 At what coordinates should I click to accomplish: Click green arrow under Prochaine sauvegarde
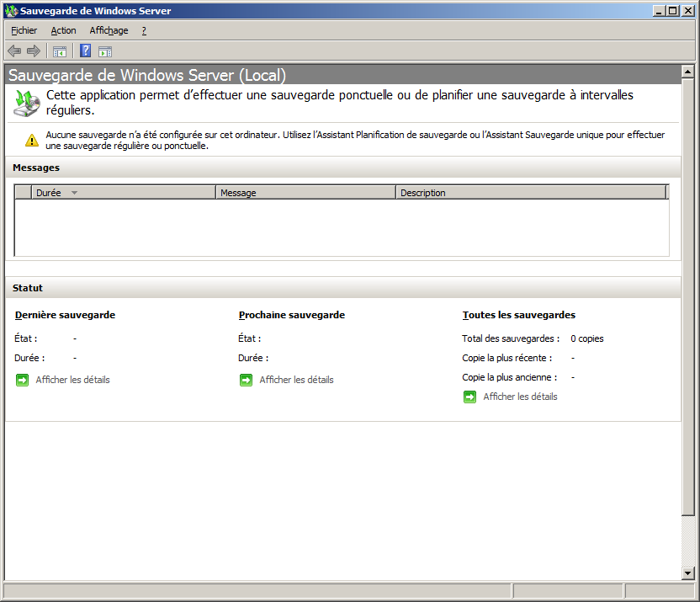pos(246,380)
